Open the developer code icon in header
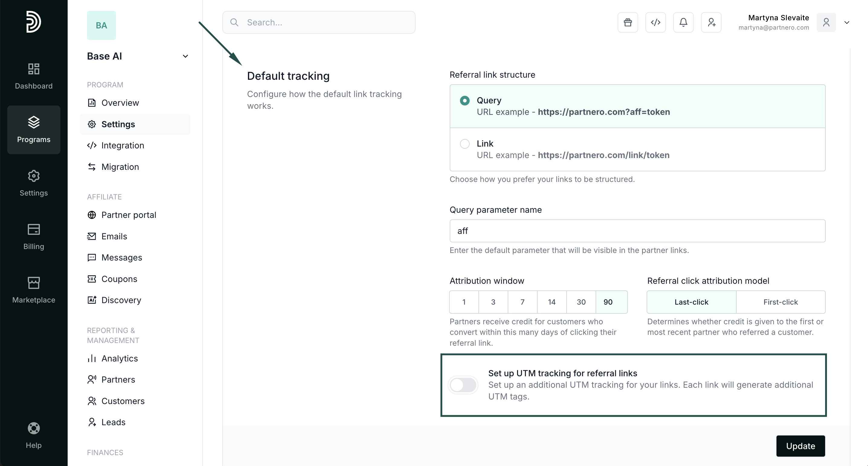 coord(655,22)
